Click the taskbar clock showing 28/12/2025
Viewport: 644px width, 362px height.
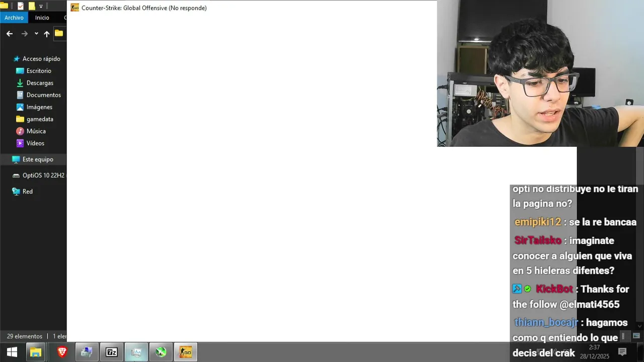(x=594, y=352)
